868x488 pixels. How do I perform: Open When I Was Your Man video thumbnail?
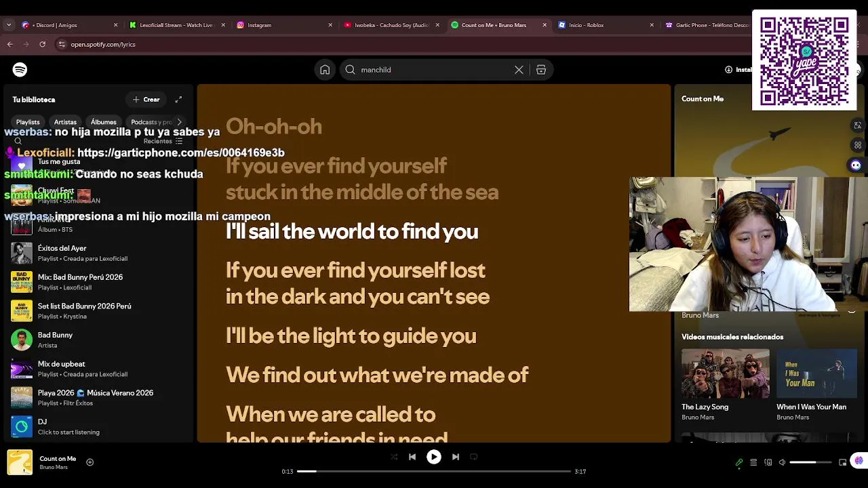[816, 373]
